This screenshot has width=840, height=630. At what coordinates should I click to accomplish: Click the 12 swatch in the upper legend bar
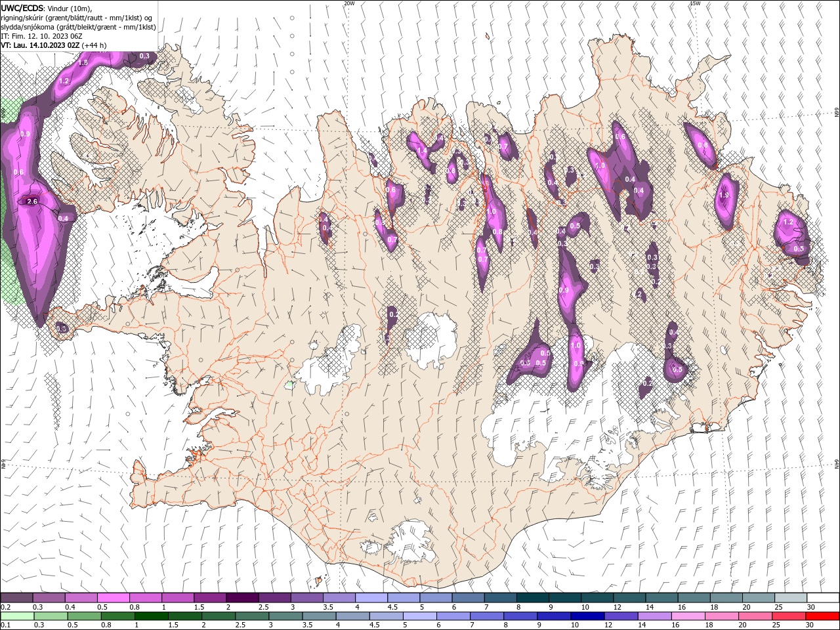click(629, 598)
